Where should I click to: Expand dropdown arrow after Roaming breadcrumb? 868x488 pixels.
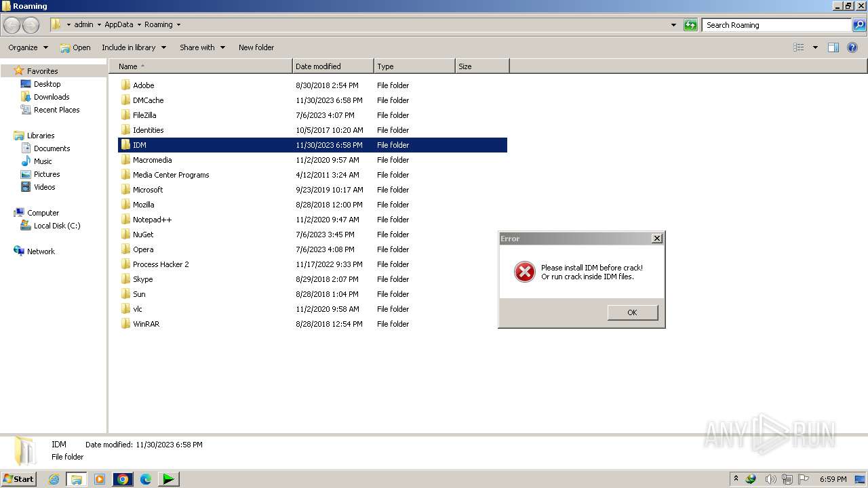(179, 24)
